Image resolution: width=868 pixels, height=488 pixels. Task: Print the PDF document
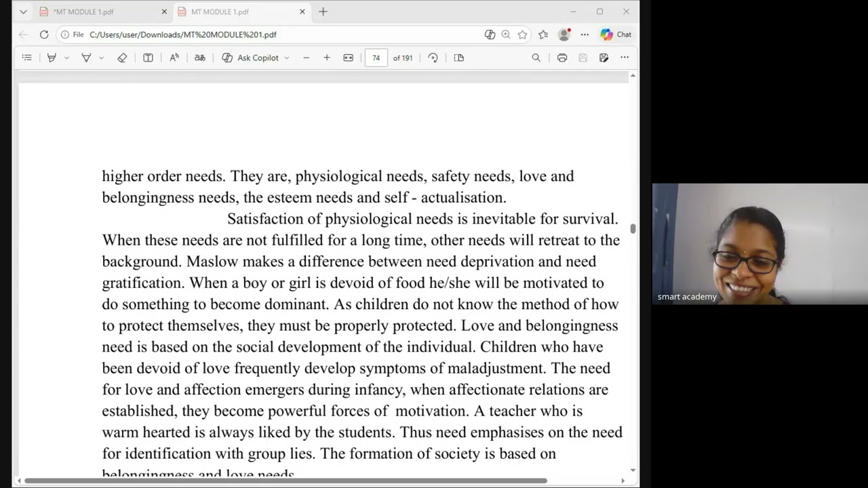point(562,58)
